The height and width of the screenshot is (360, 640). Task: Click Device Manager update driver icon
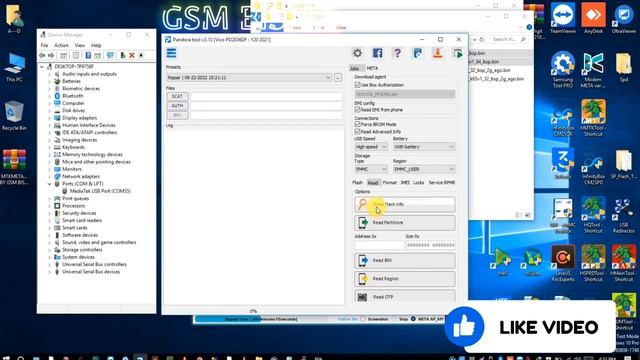[x=122, y=55]
